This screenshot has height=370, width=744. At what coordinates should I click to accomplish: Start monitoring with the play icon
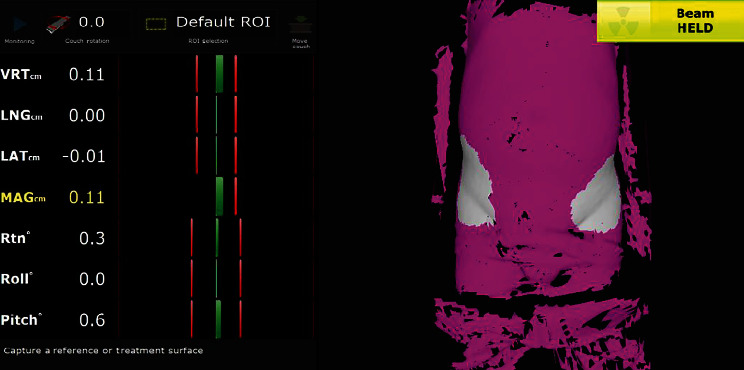[x=19, y=24]
